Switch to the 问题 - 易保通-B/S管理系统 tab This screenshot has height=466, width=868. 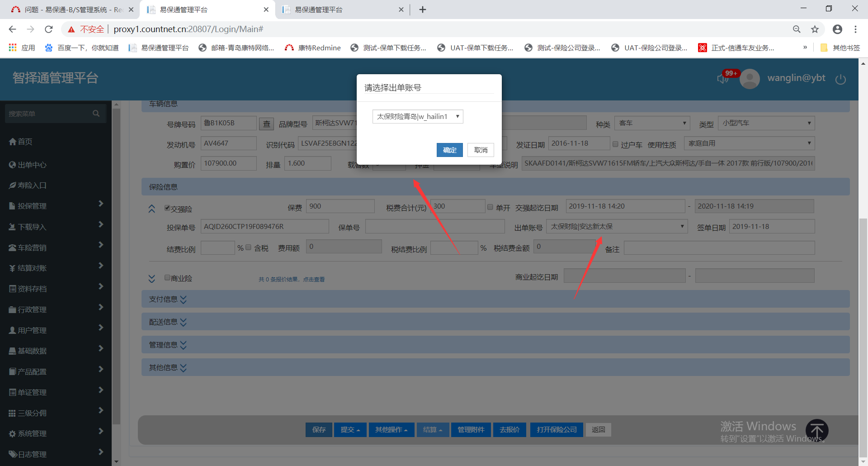(x=72, y=10)
